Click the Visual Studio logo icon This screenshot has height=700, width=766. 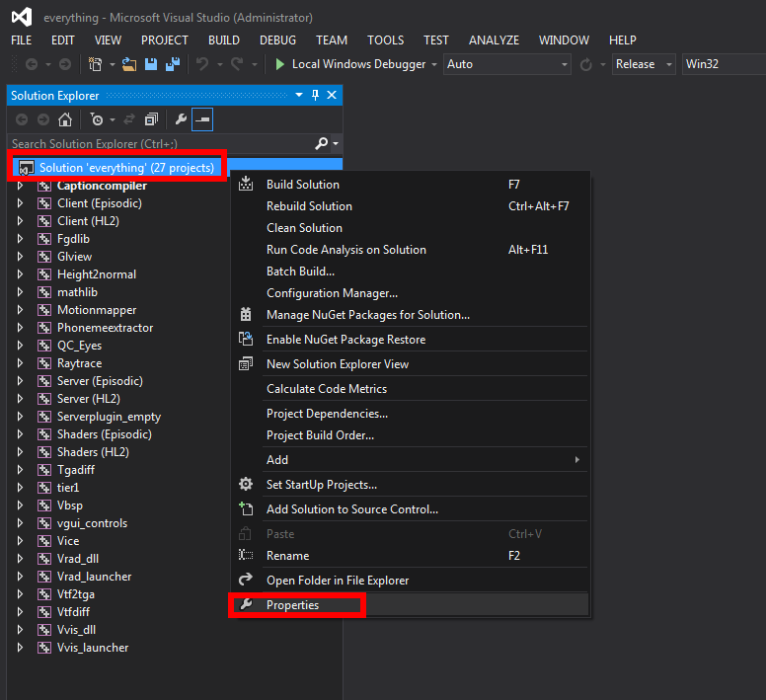pyautogui.click(x=22, y=18)
